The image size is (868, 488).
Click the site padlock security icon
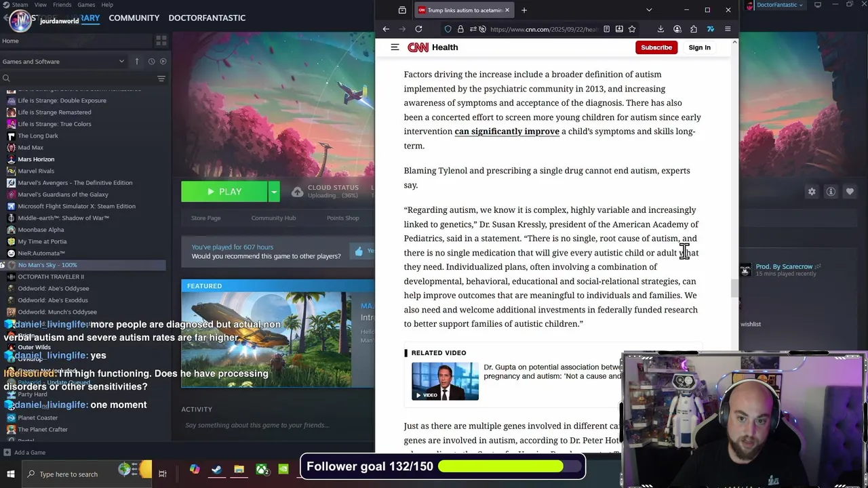tap(460, 29)
